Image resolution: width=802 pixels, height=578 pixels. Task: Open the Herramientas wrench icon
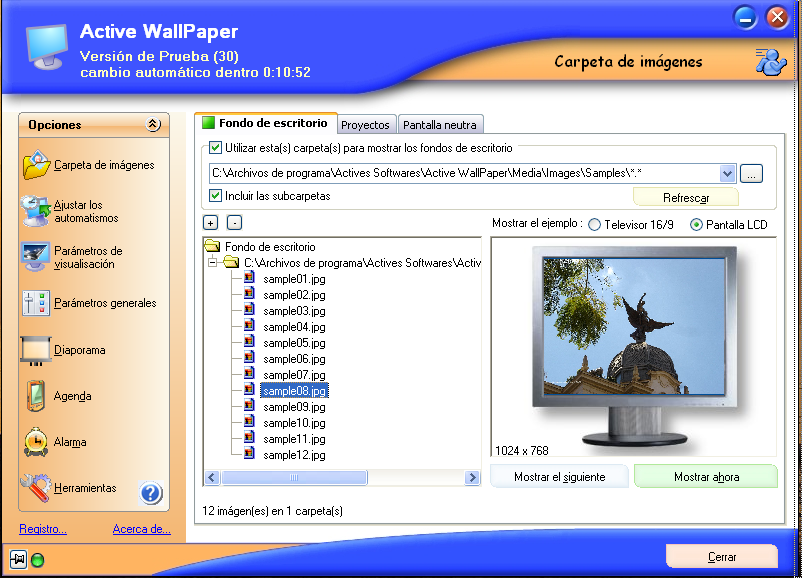coord(36,488)
